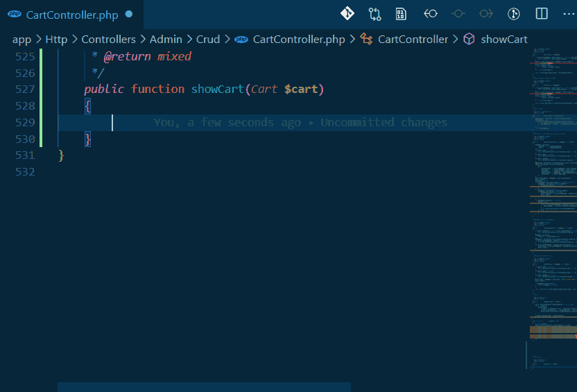Click the public keyword
The width and height of the screenshot is (577, 392).
point(104,89)
